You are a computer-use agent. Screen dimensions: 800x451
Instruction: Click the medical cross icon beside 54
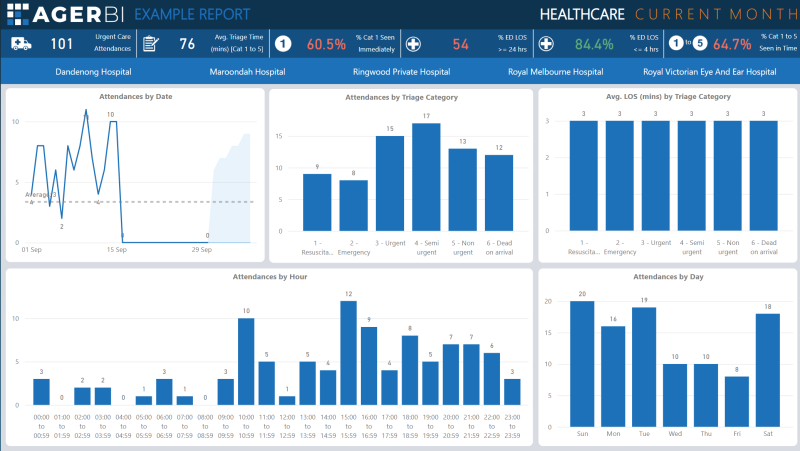413,44
